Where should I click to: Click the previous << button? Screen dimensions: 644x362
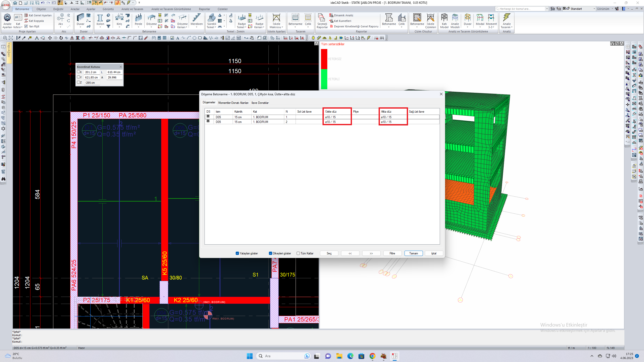350,253
